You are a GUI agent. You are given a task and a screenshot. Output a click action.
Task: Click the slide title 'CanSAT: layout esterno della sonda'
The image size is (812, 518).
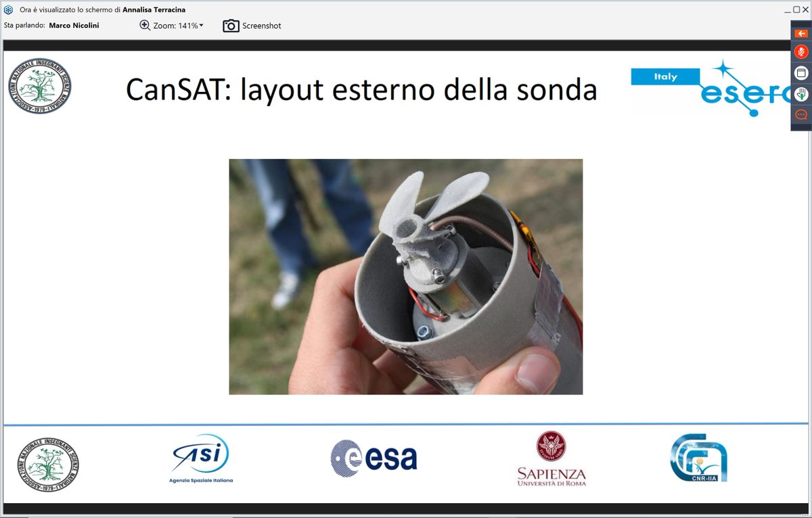tap(361, 89)
